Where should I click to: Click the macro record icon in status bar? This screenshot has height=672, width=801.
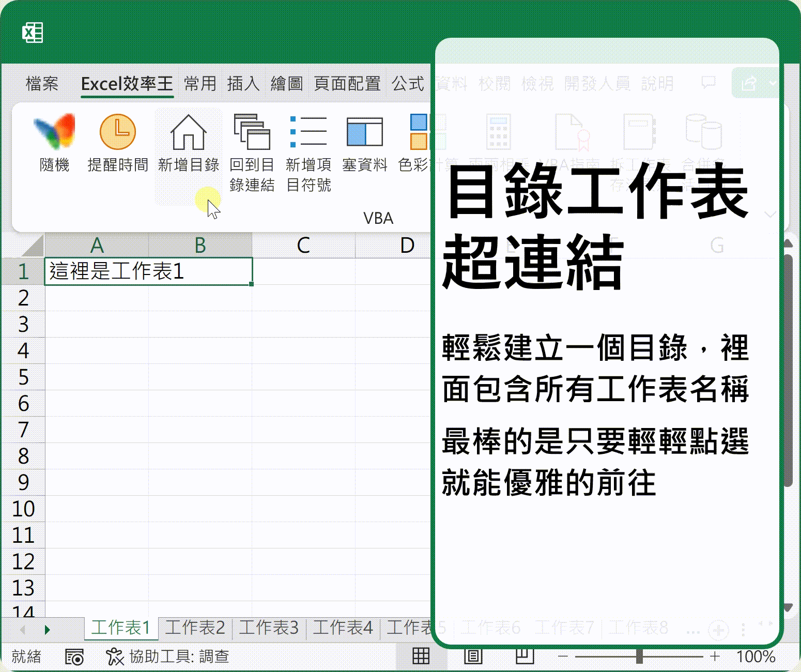pyautogui.click(x=74, y=657)
